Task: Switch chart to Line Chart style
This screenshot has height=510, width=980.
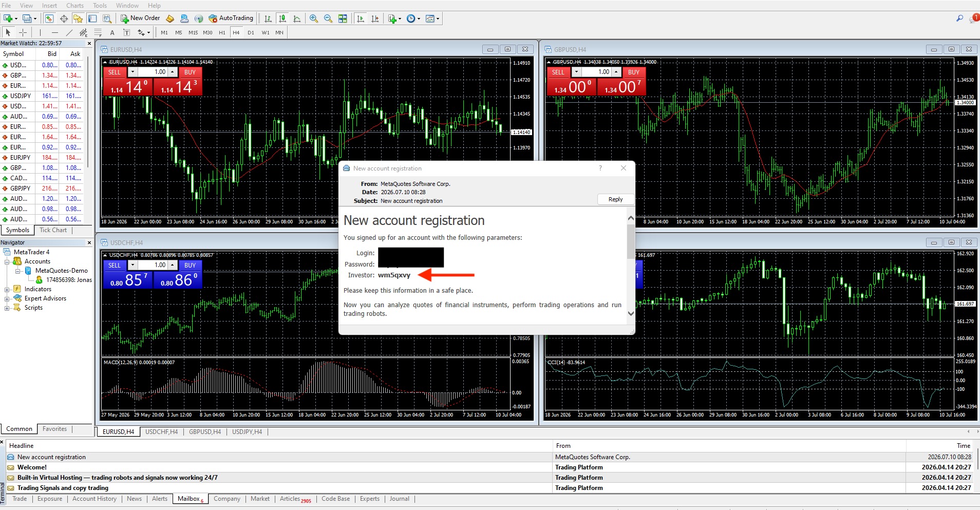Action: pos(296,18)
